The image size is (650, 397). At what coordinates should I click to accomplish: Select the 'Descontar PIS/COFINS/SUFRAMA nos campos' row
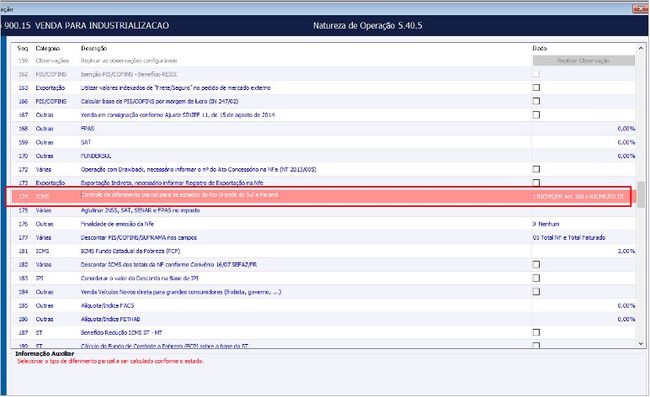pos(138,237)
